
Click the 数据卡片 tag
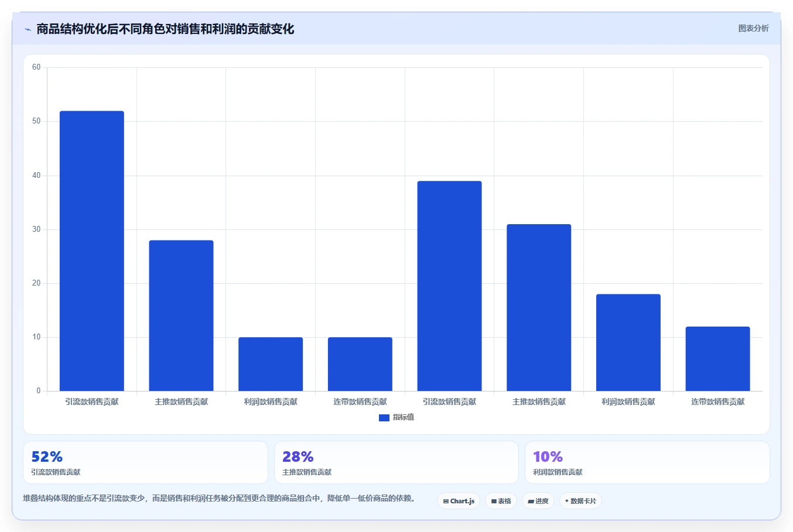pos(580,501)
